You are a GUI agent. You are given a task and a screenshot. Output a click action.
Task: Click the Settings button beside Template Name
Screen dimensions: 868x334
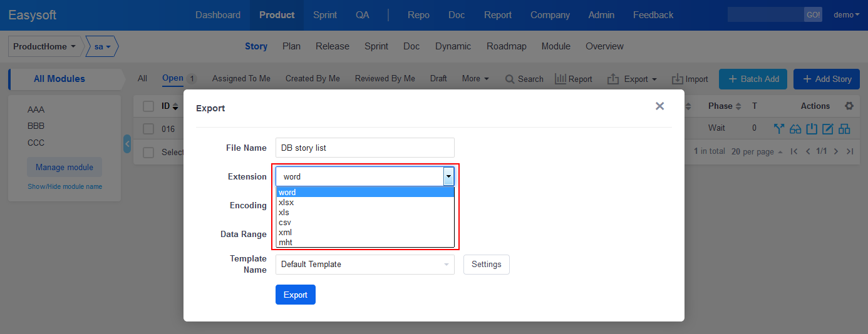(486, 265)
